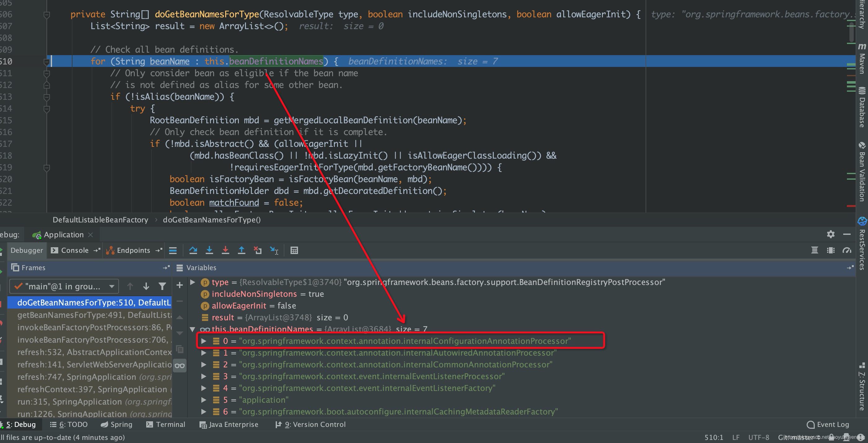Click the Step Over debug icon
The width and height of the screenshot is (868, 443).
[193, 250]
